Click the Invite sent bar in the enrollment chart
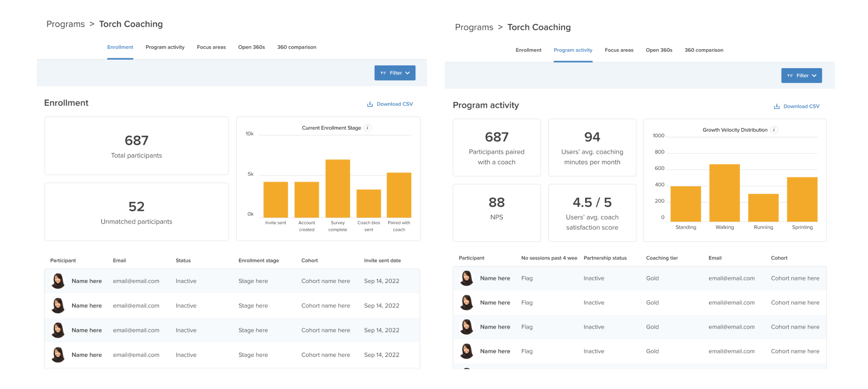 click(276, 200)
